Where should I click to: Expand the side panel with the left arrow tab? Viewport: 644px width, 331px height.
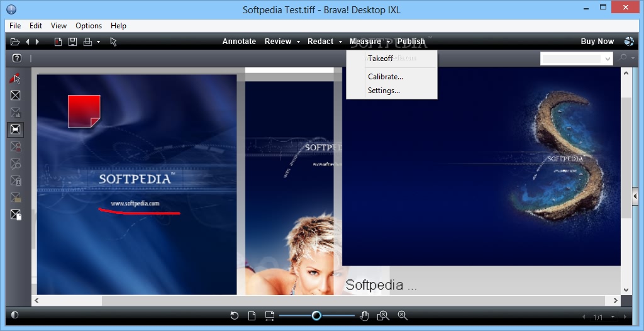pos(635,196)
